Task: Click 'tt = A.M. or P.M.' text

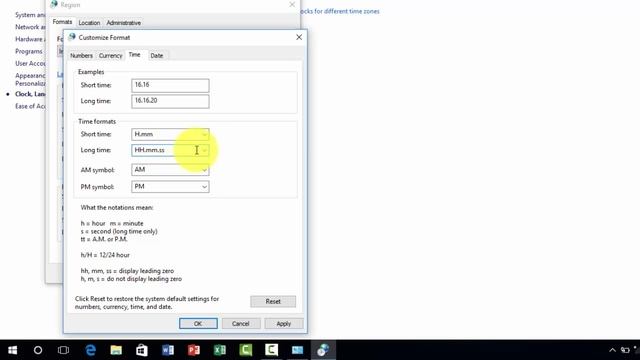Action: click(104, 239)
